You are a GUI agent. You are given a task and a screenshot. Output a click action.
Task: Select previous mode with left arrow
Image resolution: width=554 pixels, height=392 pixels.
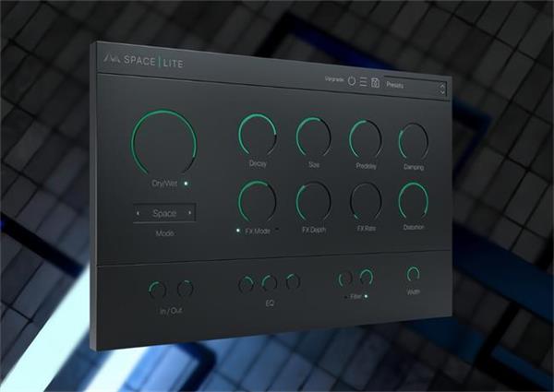click(x=138, y=213)
